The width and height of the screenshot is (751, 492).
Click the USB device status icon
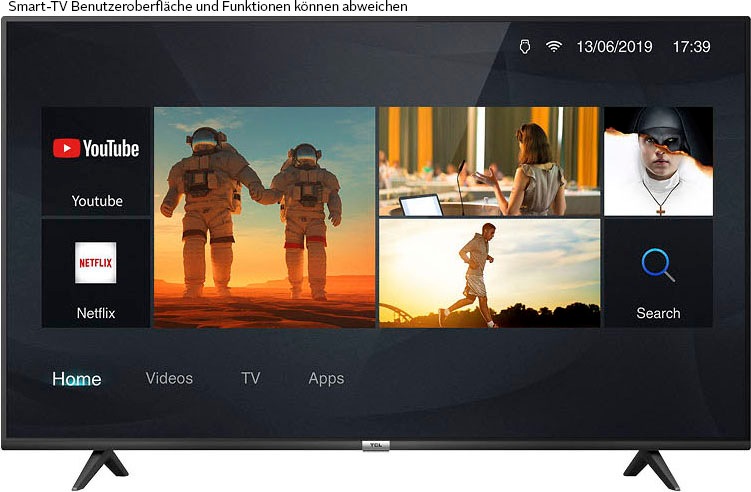point(524,47)
